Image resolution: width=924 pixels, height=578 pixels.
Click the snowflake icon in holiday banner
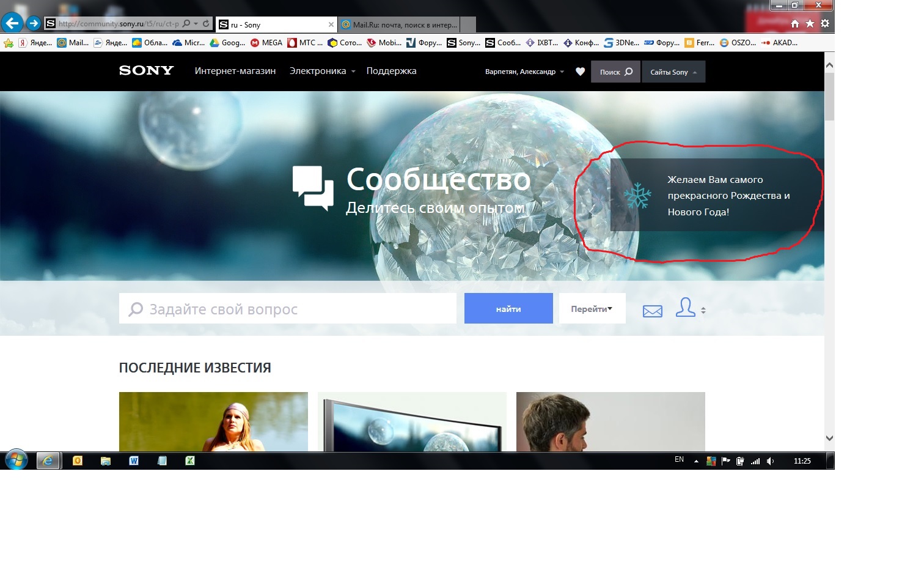point(637,196)
